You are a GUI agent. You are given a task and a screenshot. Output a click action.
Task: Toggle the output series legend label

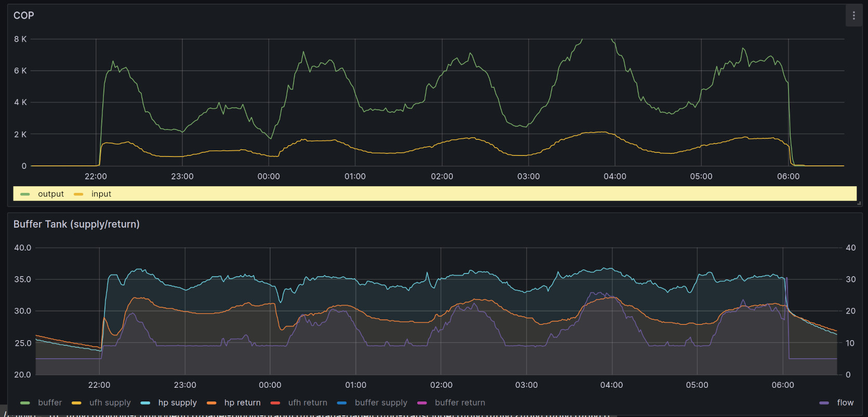pos(51,194)
